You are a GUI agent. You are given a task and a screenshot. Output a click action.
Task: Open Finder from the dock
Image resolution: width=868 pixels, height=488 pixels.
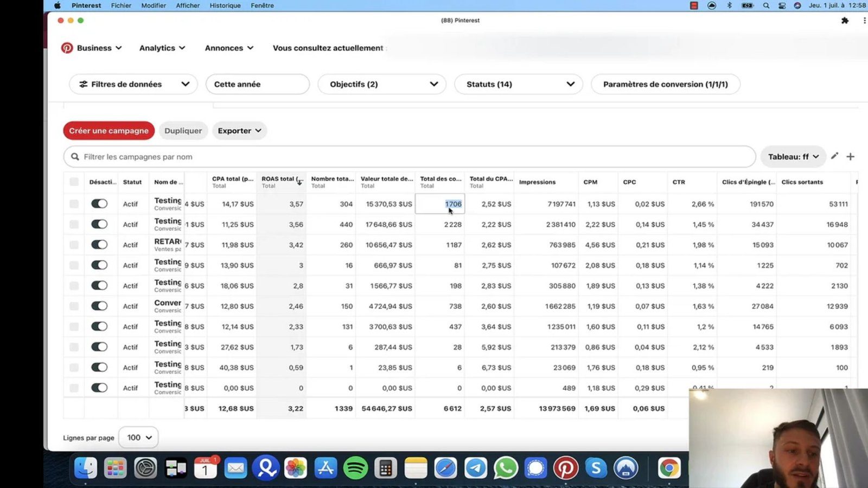coord(85,468)
